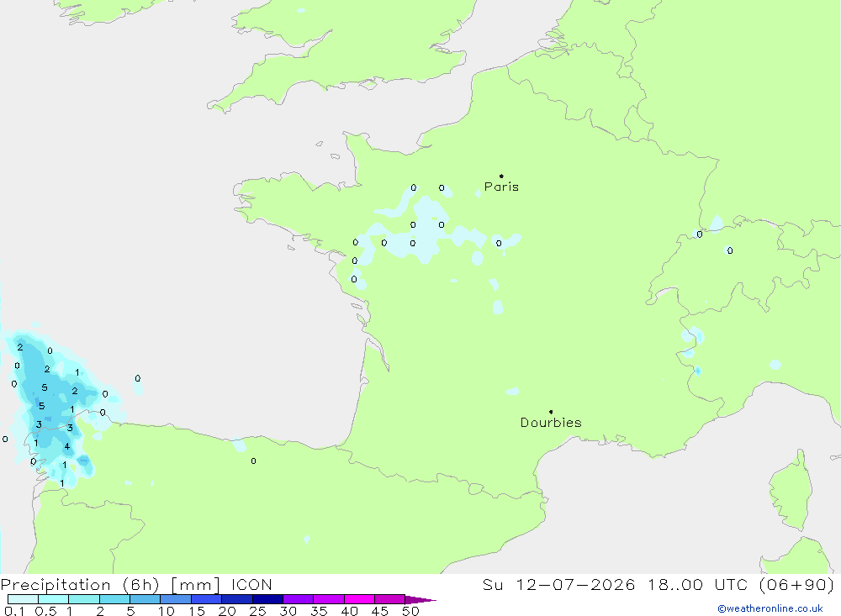Click the legend value label 25
The image size is (841, 616).
point(257,611)
